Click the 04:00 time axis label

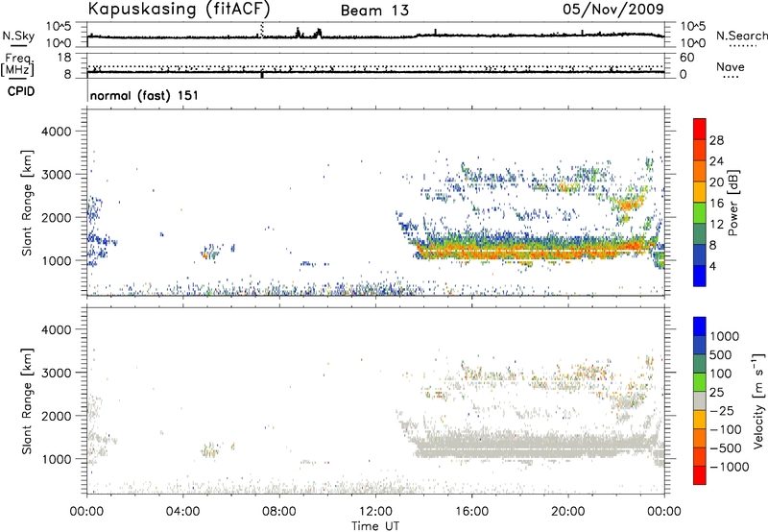pyautogui.click(x=182, y=512)
